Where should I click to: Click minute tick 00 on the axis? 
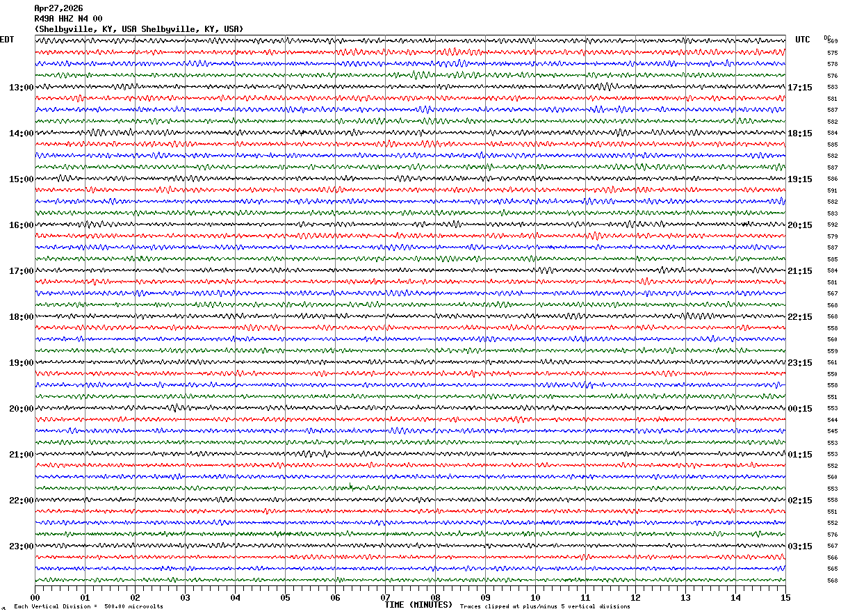(35, 597)
